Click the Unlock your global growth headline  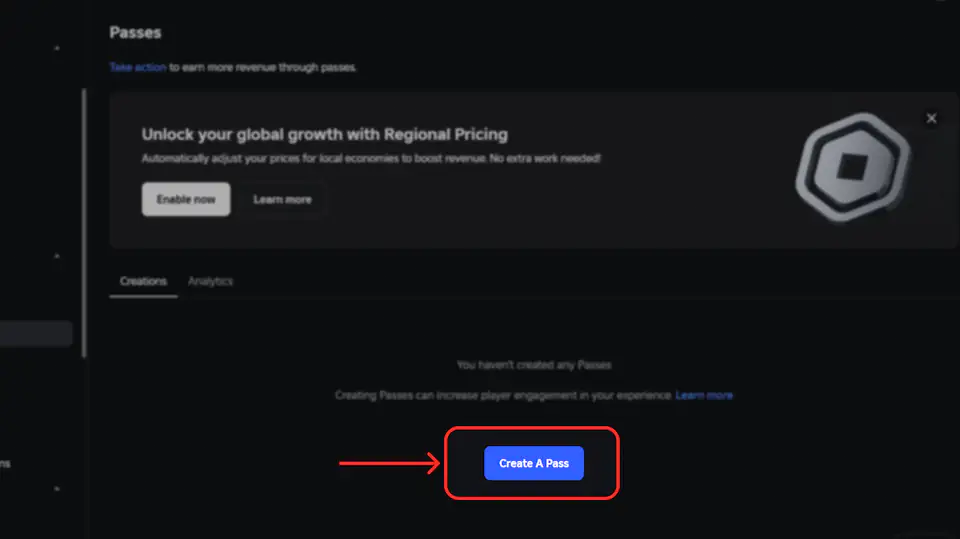(324, 134)
